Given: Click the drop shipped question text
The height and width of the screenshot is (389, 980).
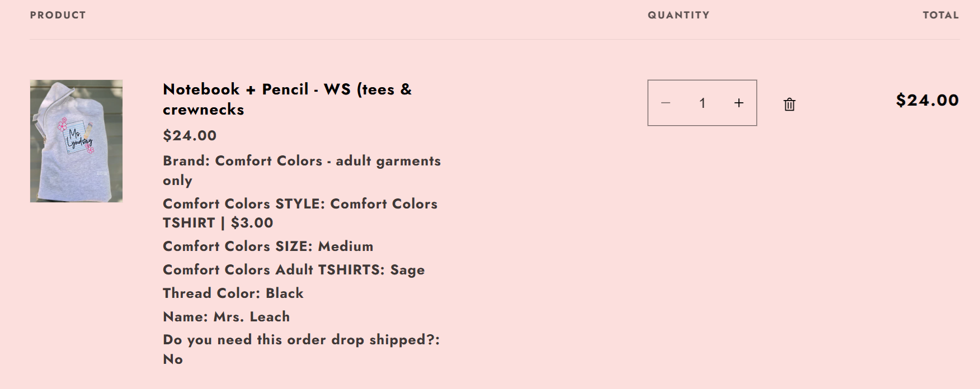Looking at the screenshot, I should pos(301,340).
